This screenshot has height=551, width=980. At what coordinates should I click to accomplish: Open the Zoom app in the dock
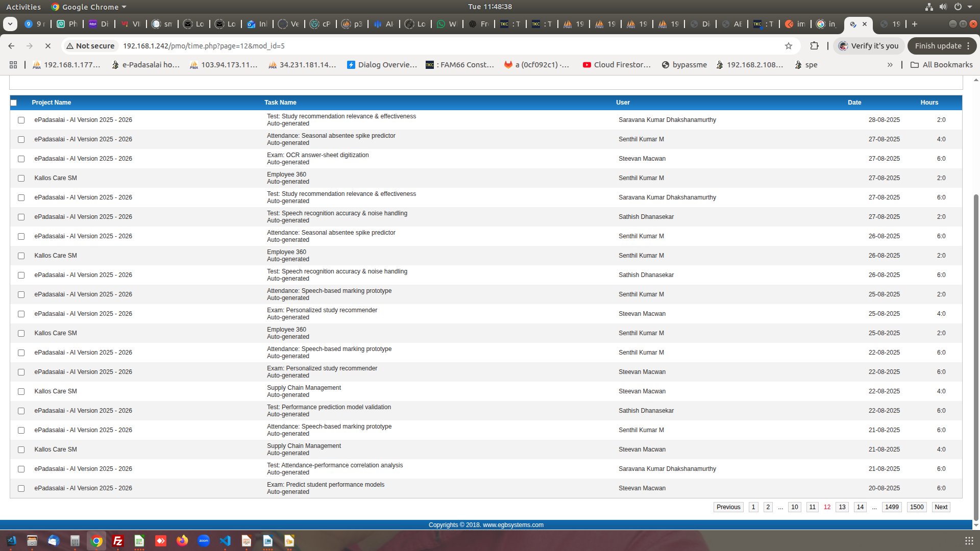pos(204,541)
